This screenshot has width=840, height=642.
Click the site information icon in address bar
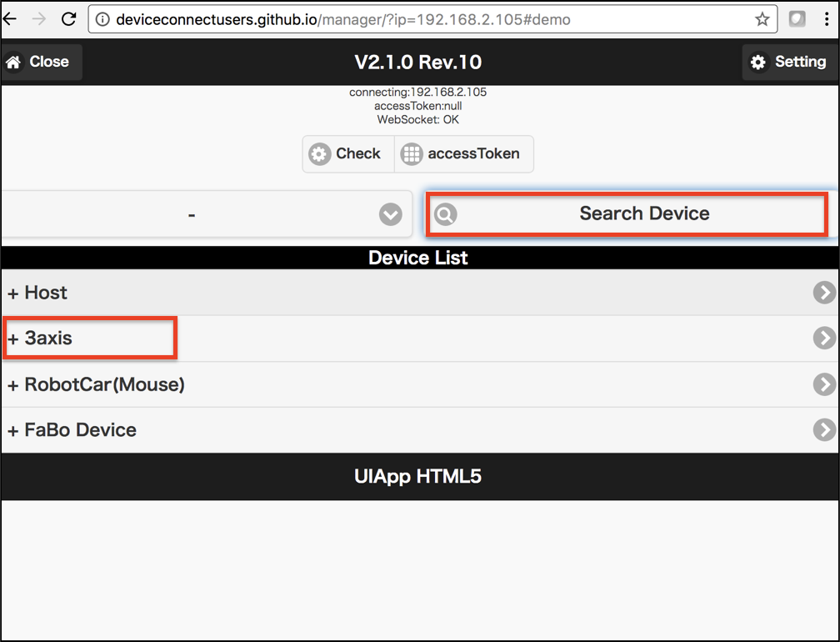click(102, 19)
